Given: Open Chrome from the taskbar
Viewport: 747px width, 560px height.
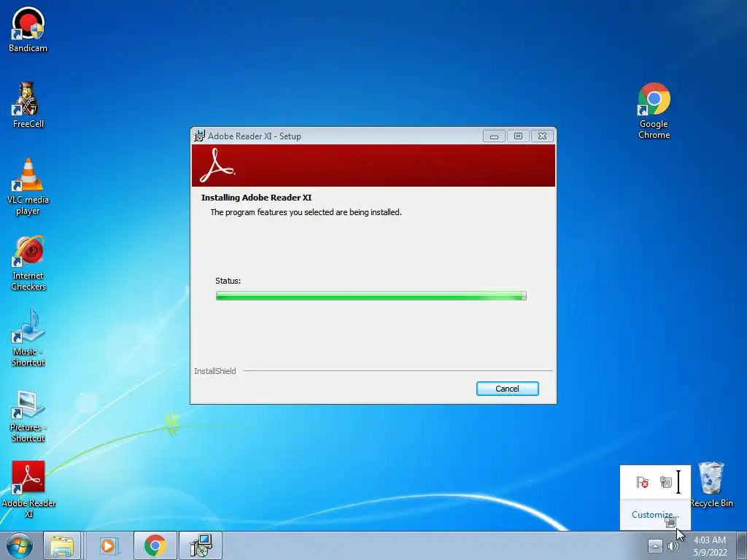Looking at the screenshot, I should tap(155, 546).
